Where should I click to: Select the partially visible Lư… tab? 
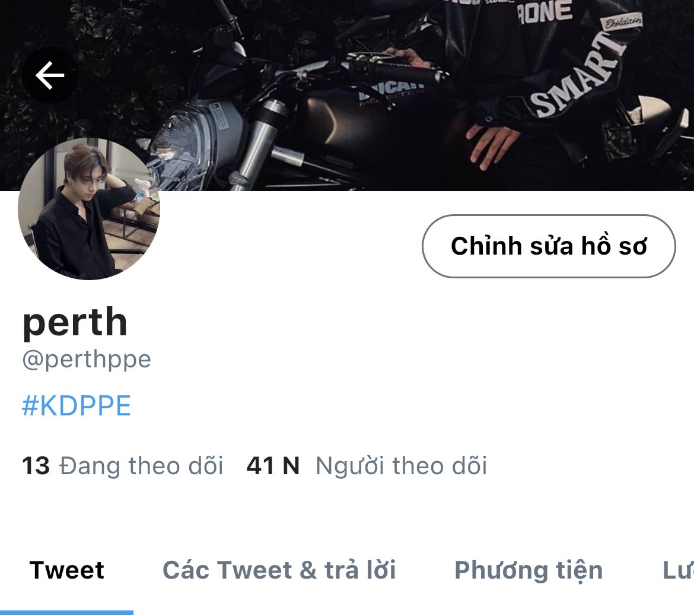(677, 570)
